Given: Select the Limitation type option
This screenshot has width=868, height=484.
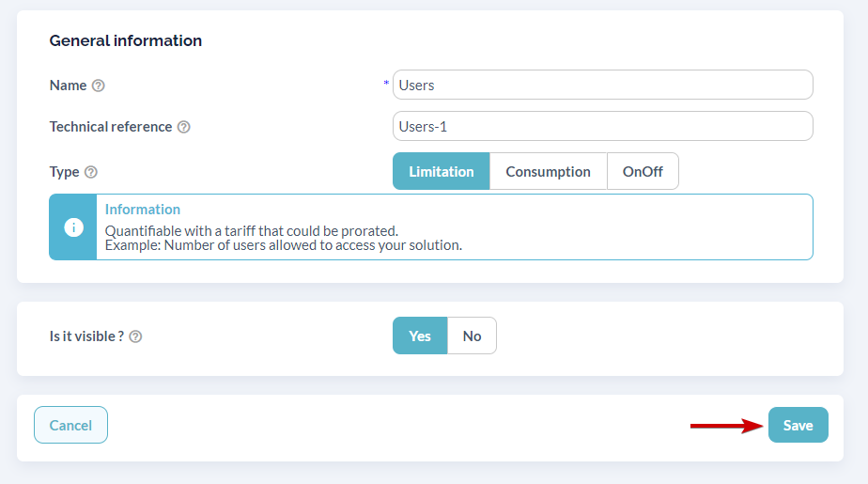Looking at the screenshot, I should 442,172.
